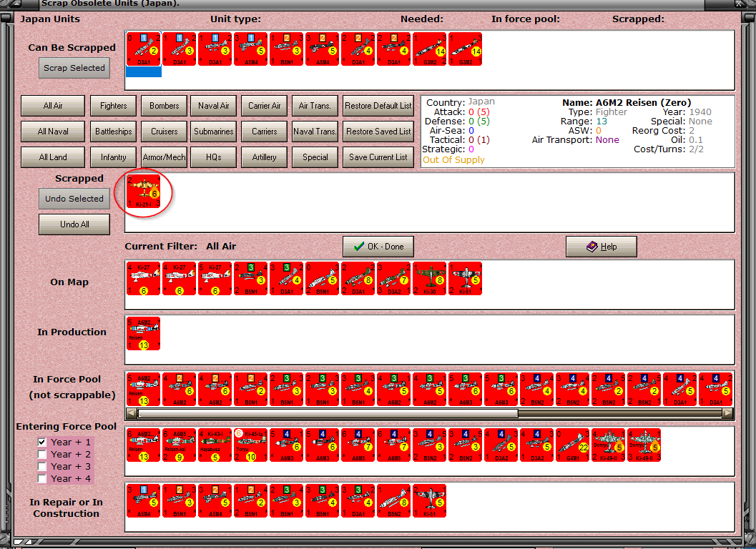Screen dimensions: 756x549
Task: Click the 'Current Filter: All Air' label
Action: pyautogui.click(x=180, y=247)
